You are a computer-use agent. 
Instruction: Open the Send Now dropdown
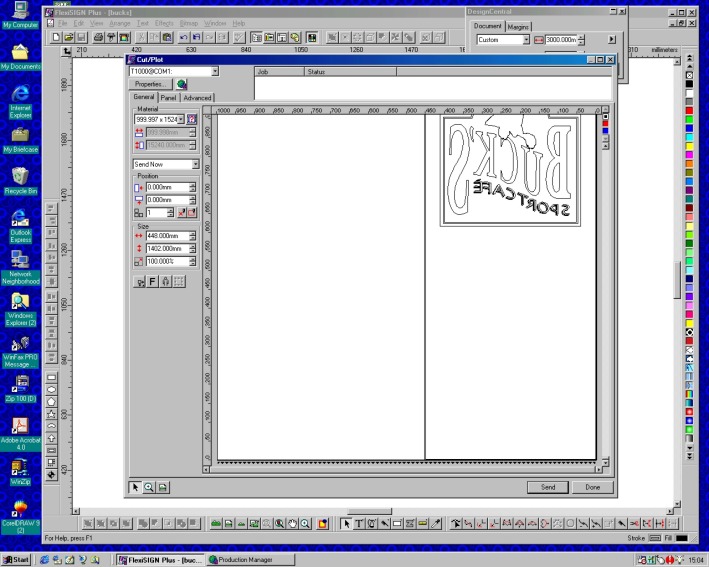tap(195, 164)
